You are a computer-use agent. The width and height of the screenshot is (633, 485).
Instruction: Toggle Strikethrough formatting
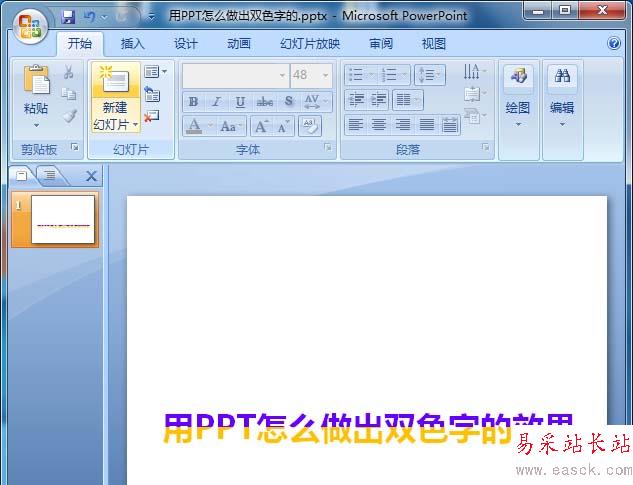pyautogui.click(x=265, y=102)
